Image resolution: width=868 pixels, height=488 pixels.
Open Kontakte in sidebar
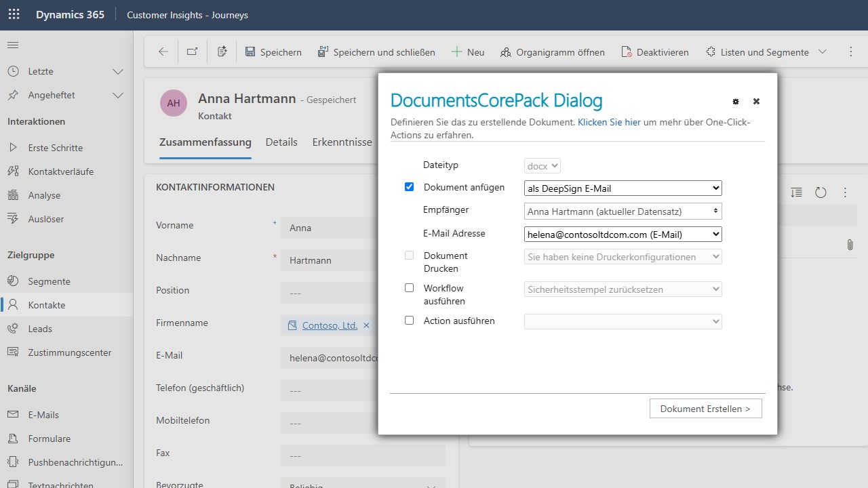(x=66, y=305)
